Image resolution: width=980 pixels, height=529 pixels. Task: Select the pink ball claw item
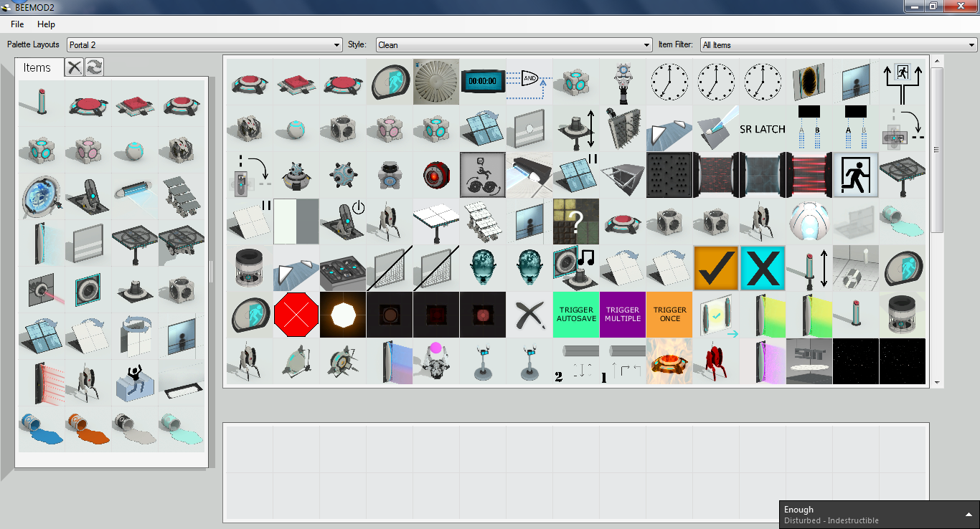pyautogui.click(x=436, y=361)
